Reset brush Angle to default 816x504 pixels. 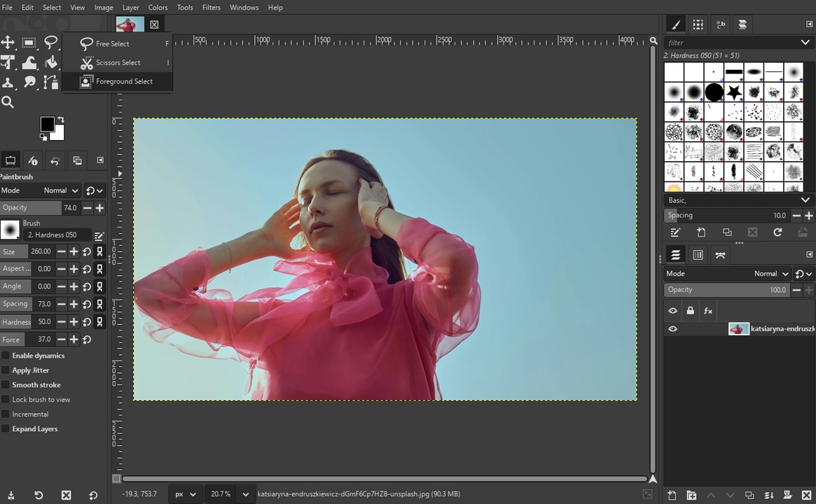click(x=86, y=286)
